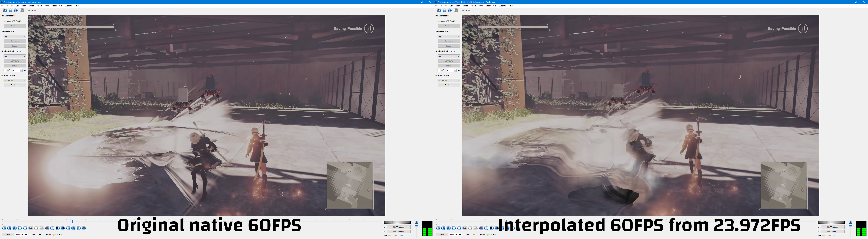This screenshot has height=239, width=868.
Task: Mute audio speaker icon, left window
Action: 417,222
